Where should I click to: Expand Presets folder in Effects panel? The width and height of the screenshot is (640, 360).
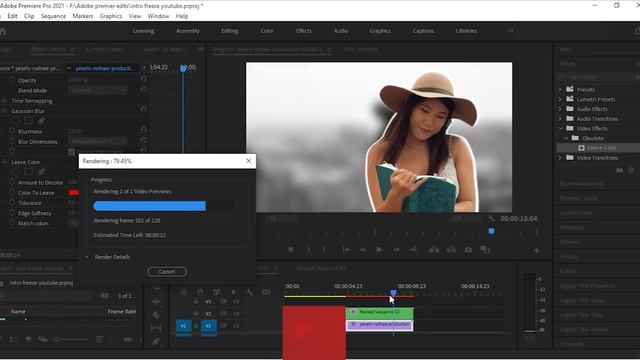[x=560, y=89]
